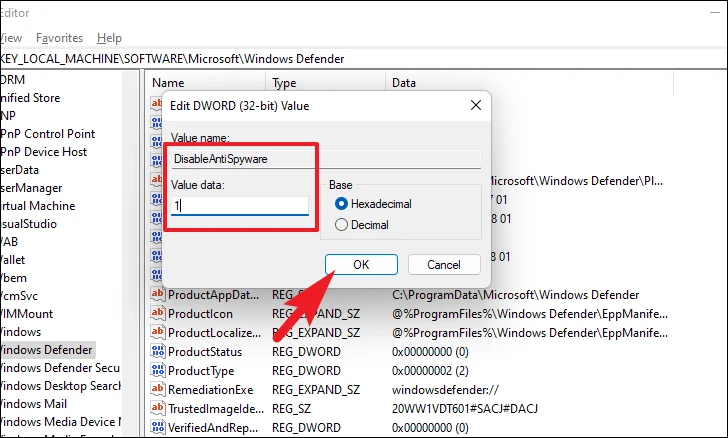Open the Favorites menu

tap(59, 38)
